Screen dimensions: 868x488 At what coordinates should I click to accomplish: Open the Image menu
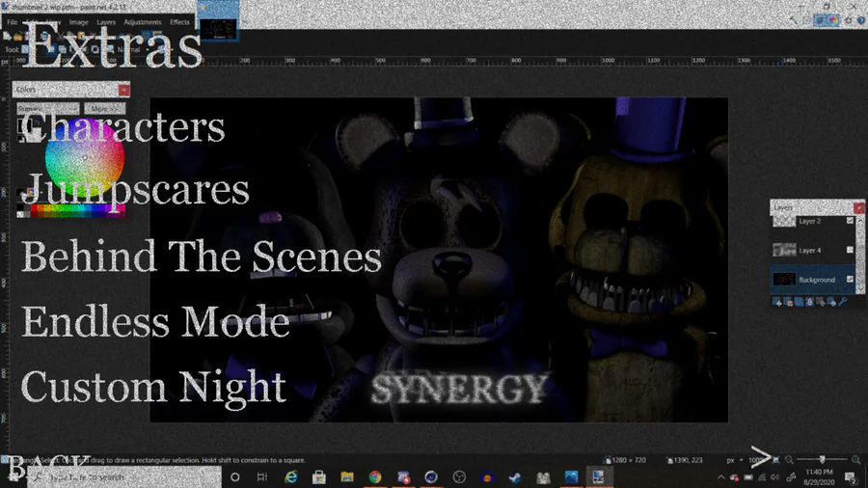79,22
